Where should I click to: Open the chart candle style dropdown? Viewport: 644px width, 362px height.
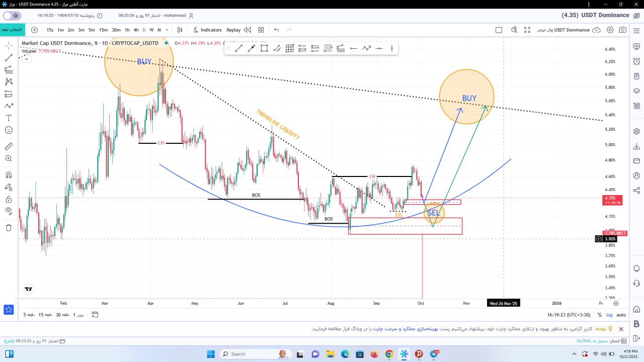tap(180, 30)
